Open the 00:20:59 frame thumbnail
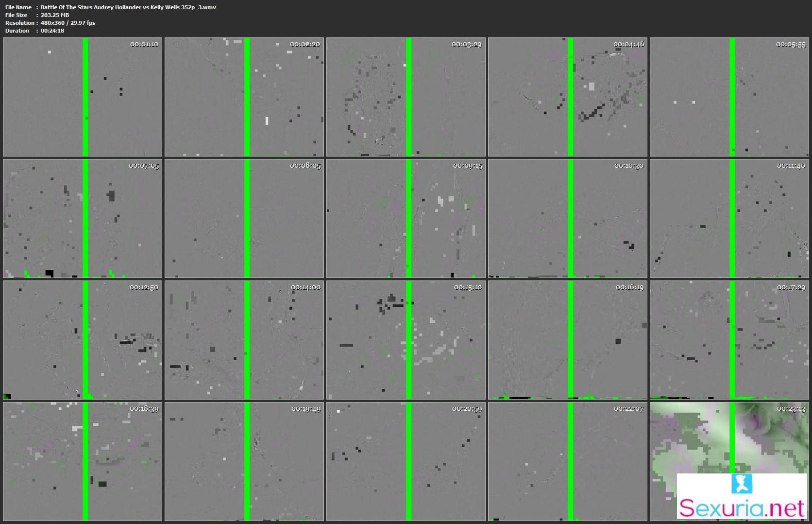 click(x=406, y=461)
